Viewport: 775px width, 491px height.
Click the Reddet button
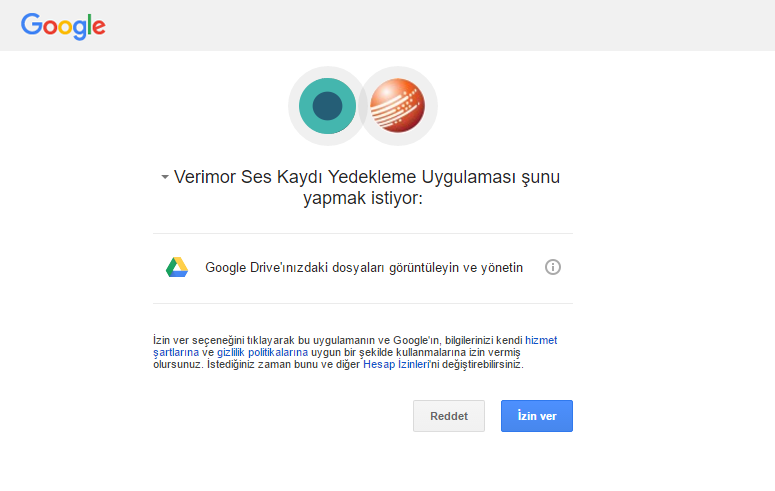(449, 416)
